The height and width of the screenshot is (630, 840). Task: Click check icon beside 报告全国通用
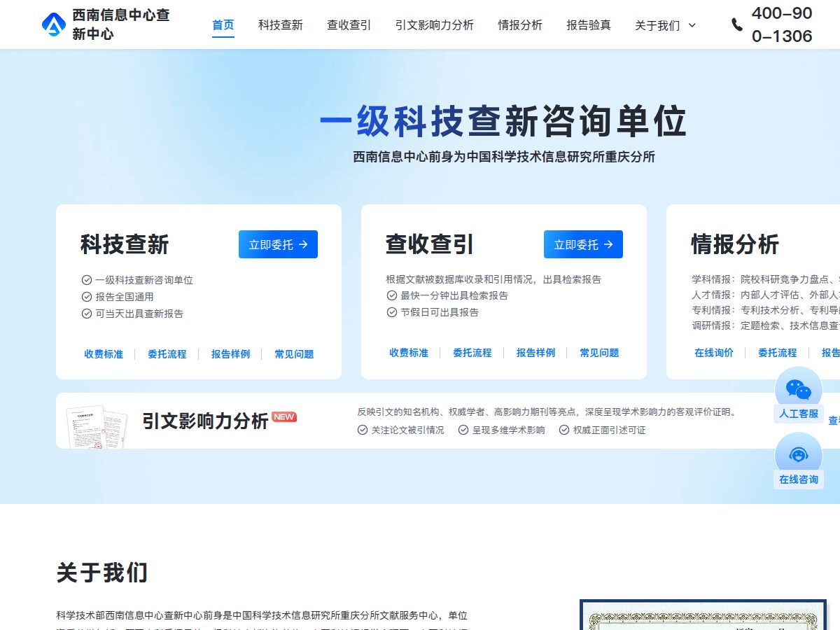(87, 297)
